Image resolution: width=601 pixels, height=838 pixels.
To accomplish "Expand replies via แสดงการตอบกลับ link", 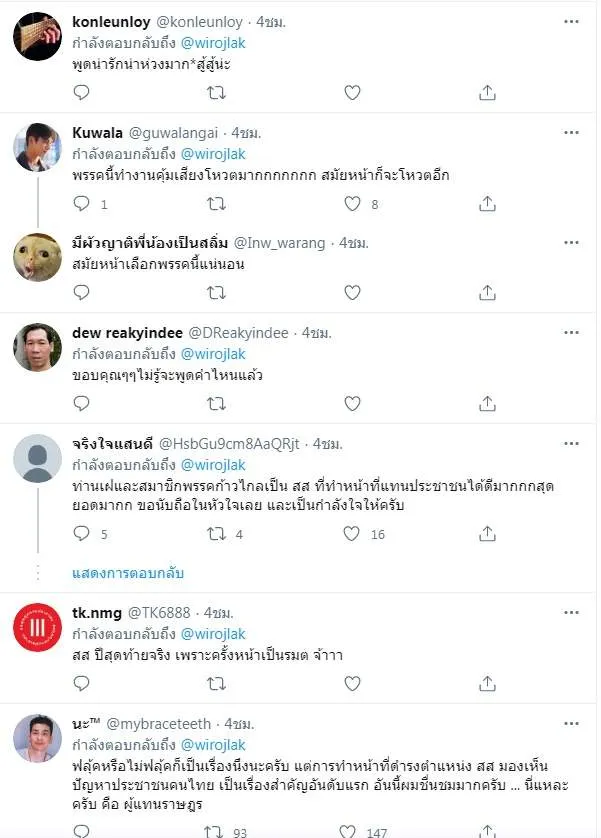I will point(128,573).
